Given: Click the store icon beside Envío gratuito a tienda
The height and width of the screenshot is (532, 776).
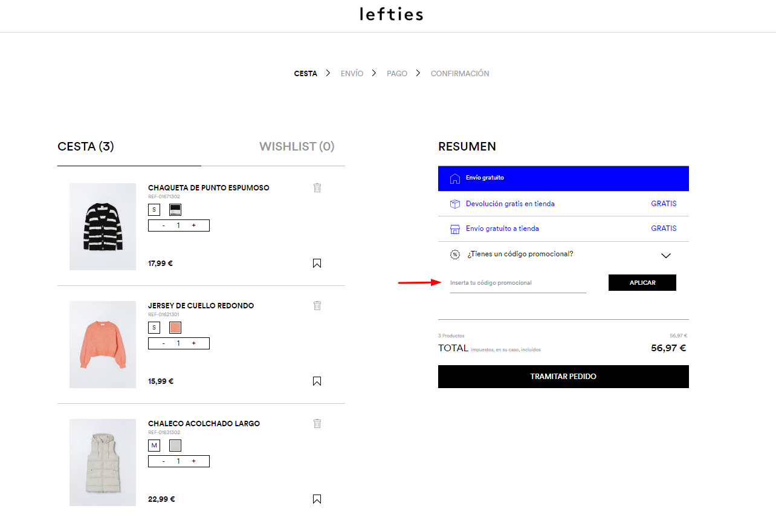Looking at the screenshot, I should tap(455, 229).
